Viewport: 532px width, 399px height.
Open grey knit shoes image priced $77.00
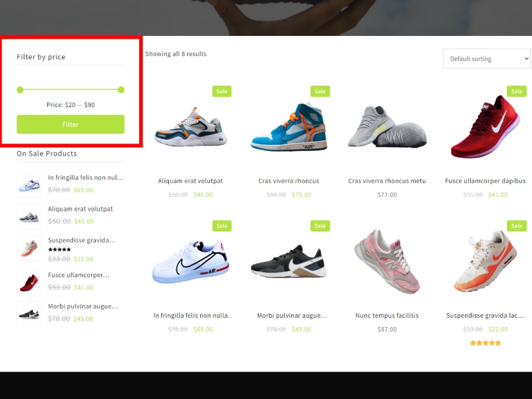[387, 127]
